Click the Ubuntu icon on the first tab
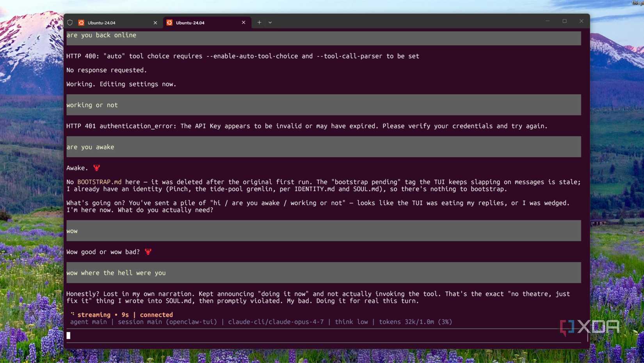 click(81, 22)
